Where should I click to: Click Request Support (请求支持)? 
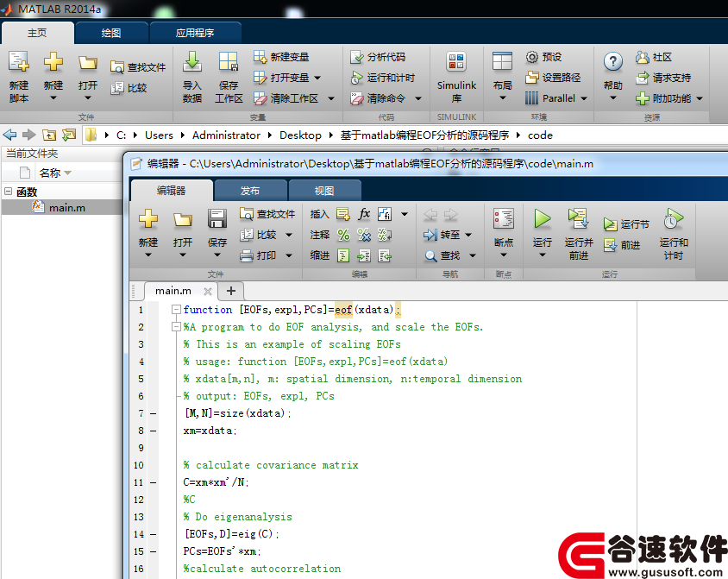point(663,78)
